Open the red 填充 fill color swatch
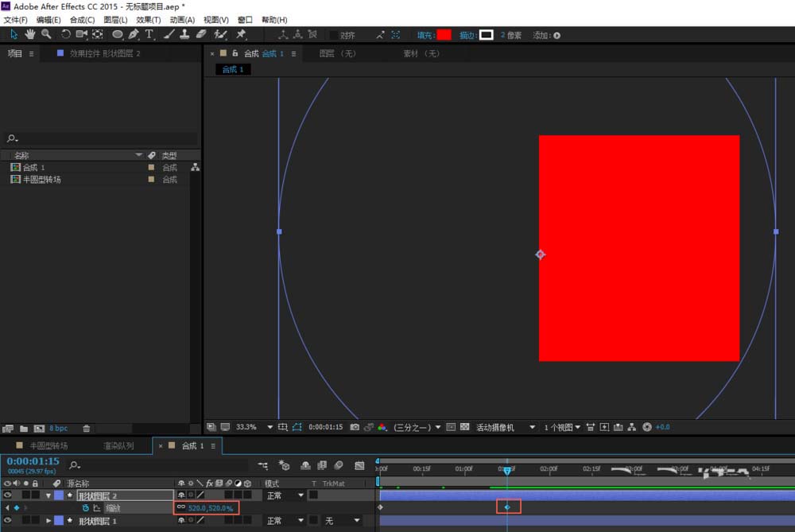Image resolution: width=795 pixels, height=532 pixels. pos(444,35)
